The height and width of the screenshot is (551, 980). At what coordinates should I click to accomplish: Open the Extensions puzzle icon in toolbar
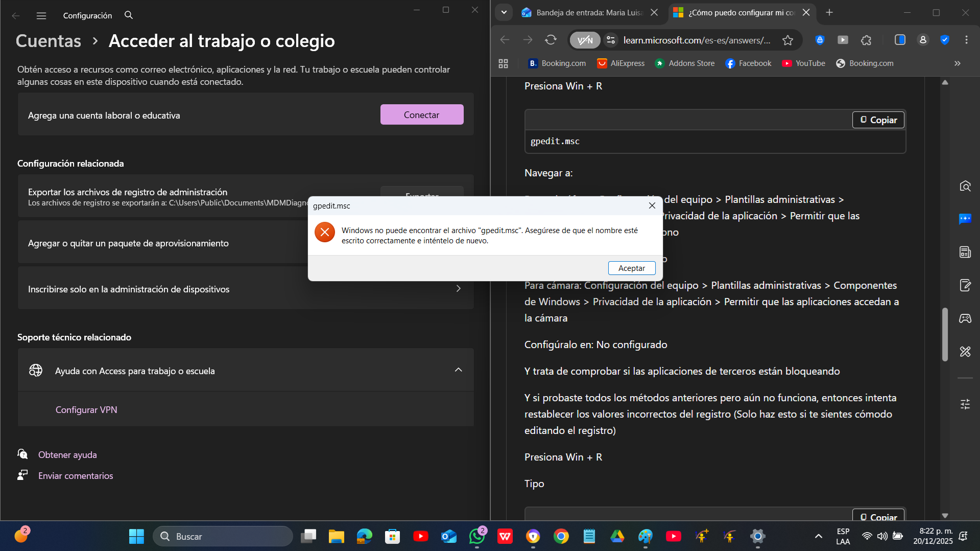[x=867, y=40]
